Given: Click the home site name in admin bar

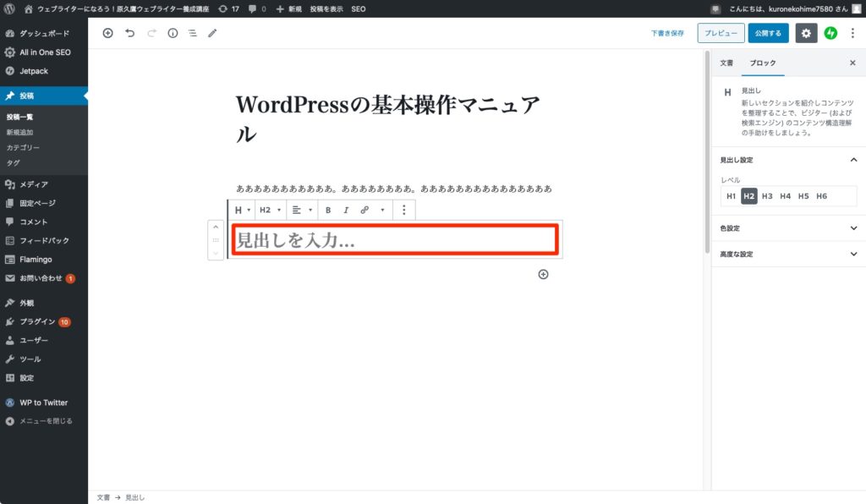Looking at the screenshot, I should tap(117, 8).
